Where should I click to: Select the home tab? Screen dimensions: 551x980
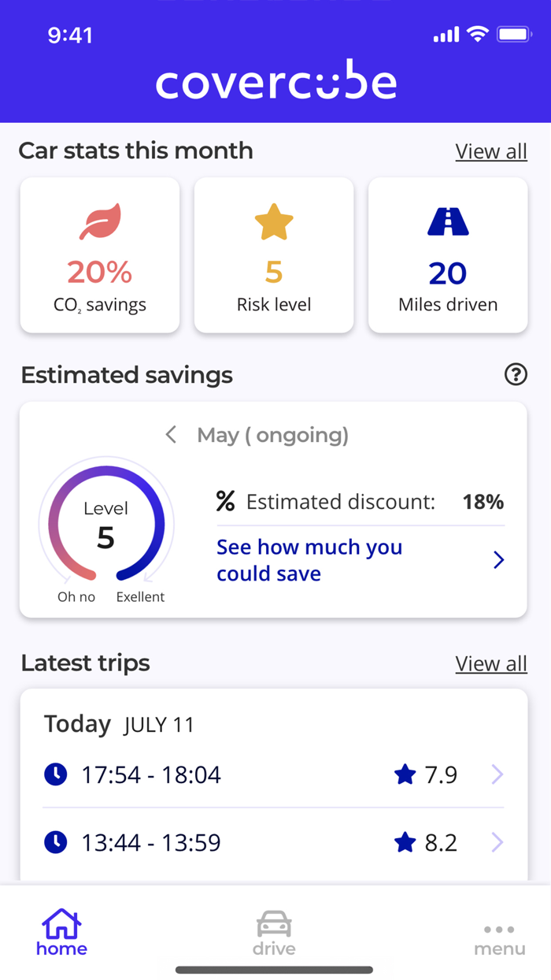coord(61,933)
